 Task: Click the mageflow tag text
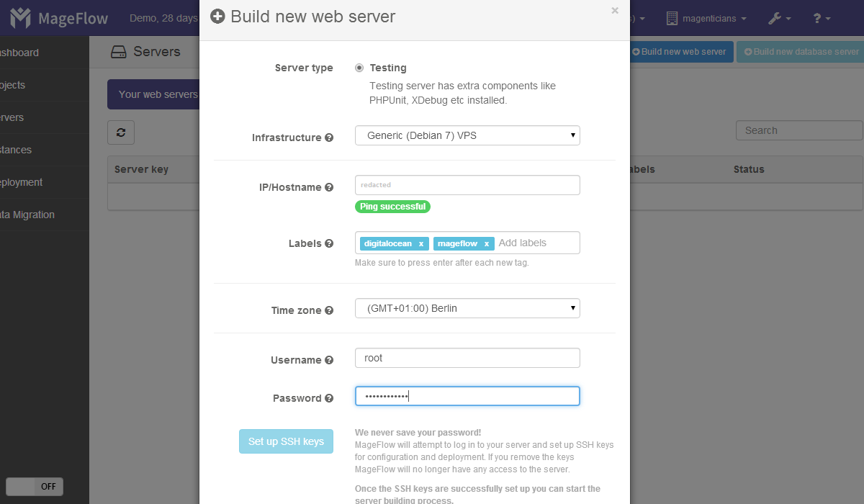coord(457,243)
